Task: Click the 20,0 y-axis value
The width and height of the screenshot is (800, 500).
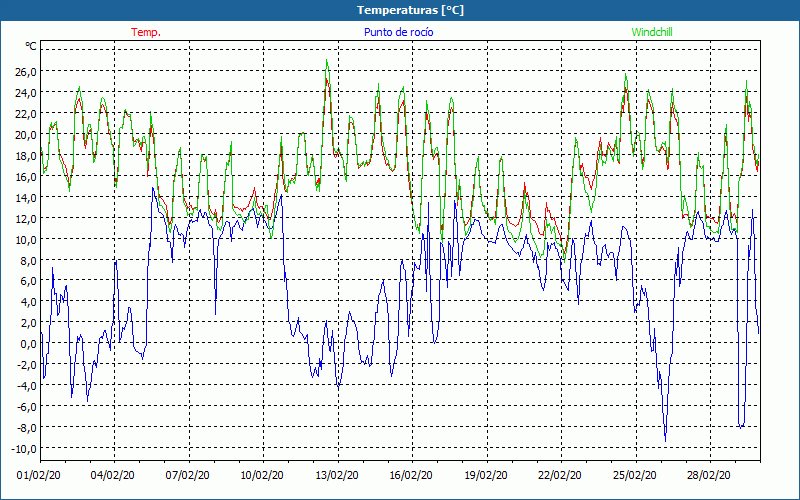Action: [26, 135]
